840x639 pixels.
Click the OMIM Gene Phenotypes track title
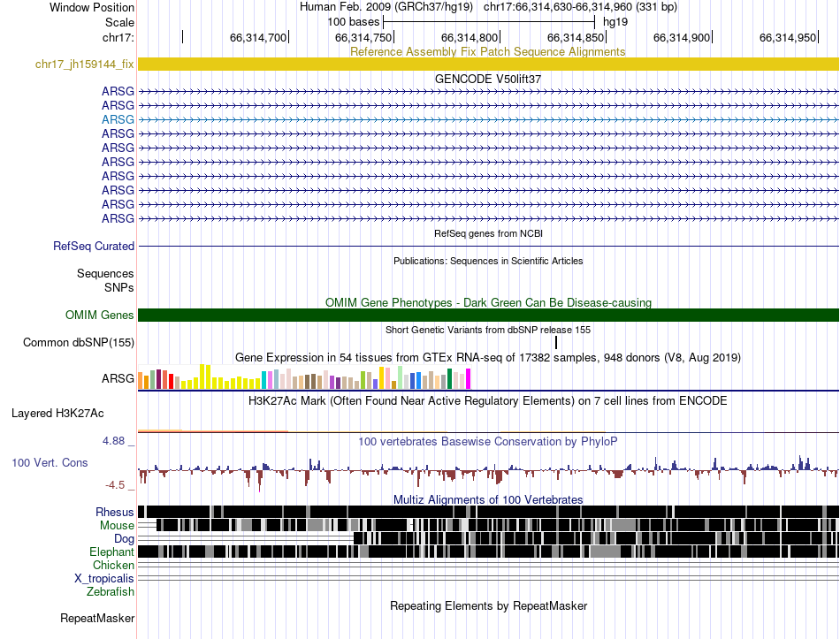488,302
